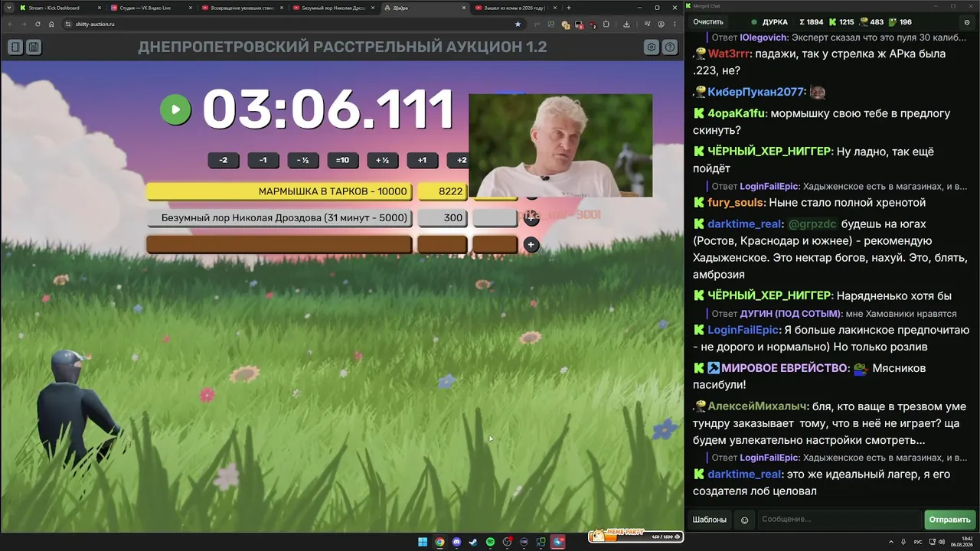The height and width of the screenshot is (551, 980).
Task: Set the timer to 10 with the =10 button
Action: tap(342, 160)
